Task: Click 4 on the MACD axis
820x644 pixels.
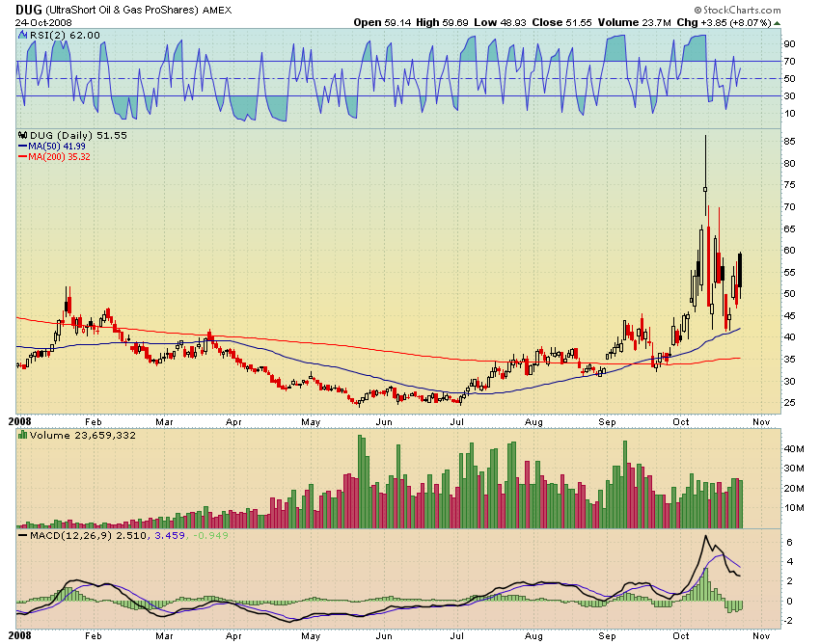Action: tap(790, 562)
